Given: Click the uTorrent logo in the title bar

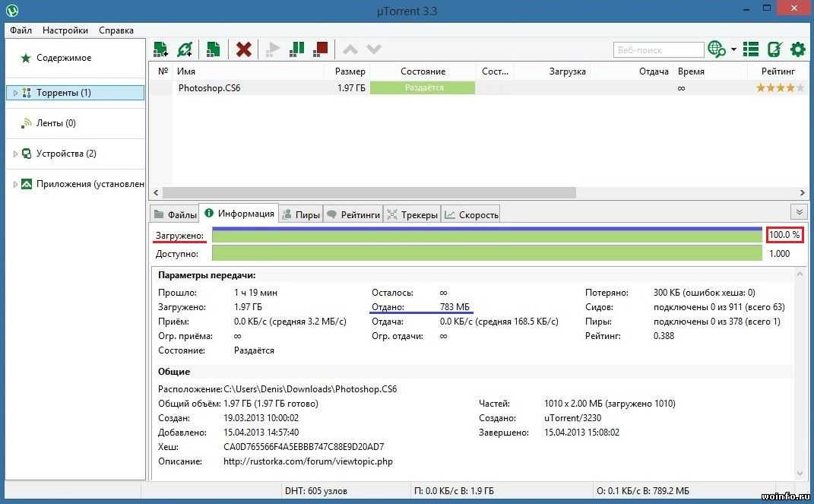Looking at the screenshot, I should (12, 11).
